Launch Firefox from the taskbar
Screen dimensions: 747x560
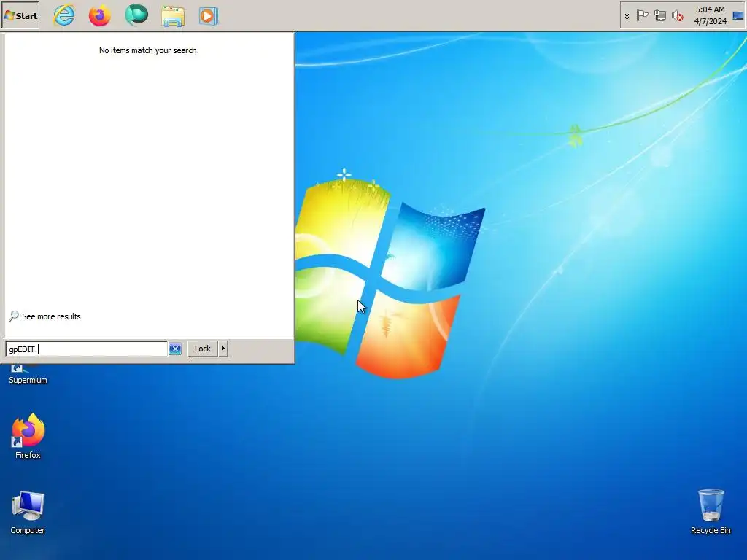pos(99,16)
